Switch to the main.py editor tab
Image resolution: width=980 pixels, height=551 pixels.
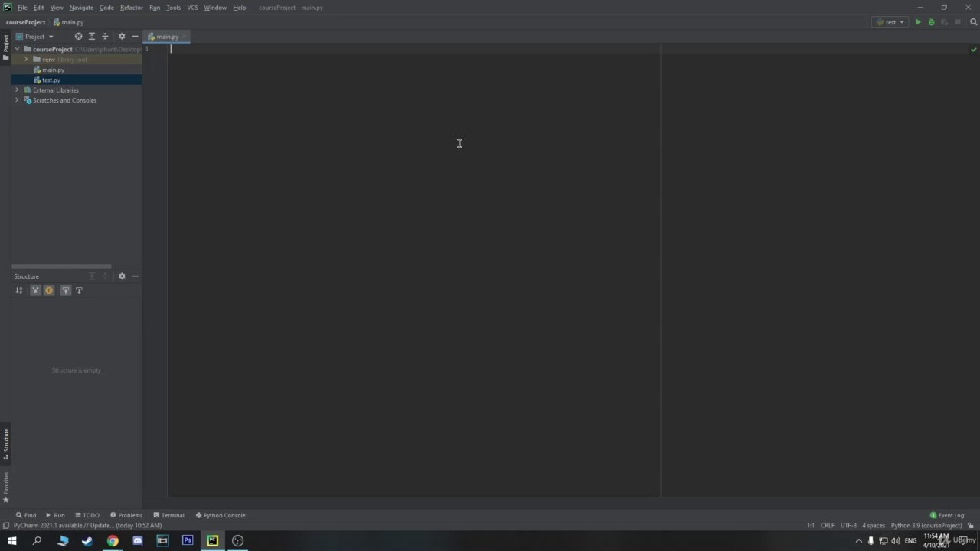click(166, 37)
